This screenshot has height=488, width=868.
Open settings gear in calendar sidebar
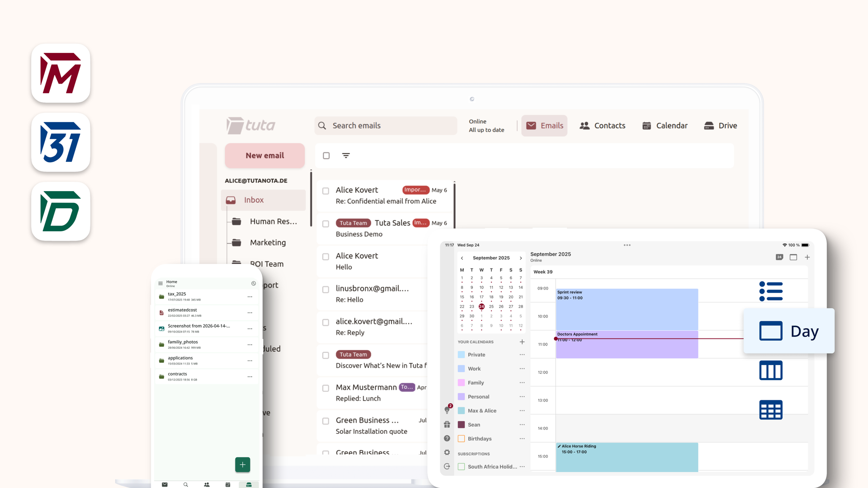447,452
